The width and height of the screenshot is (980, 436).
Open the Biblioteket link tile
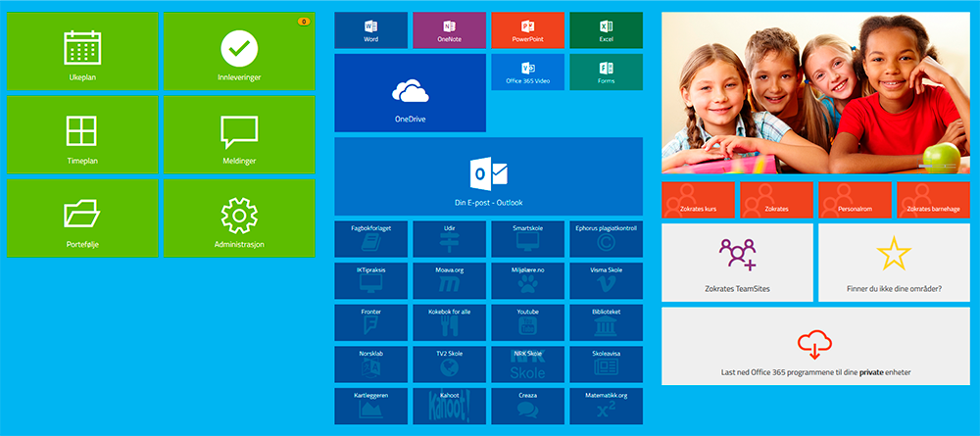tap(607, 322)
